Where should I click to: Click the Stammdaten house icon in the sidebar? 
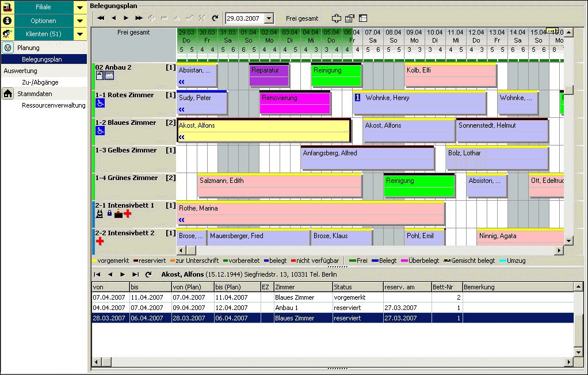click(8, 94)
